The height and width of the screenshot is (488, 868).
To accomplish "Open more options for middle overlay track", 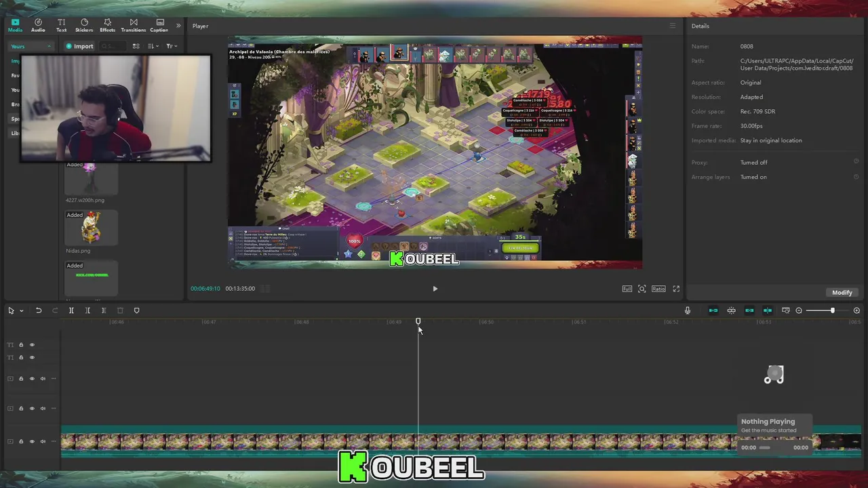I will click(x=54, y=409).
